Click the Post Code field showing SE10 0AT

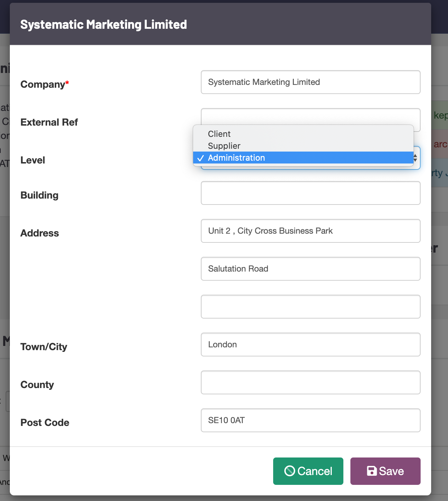pyautogui.click(x=310, y=420)
